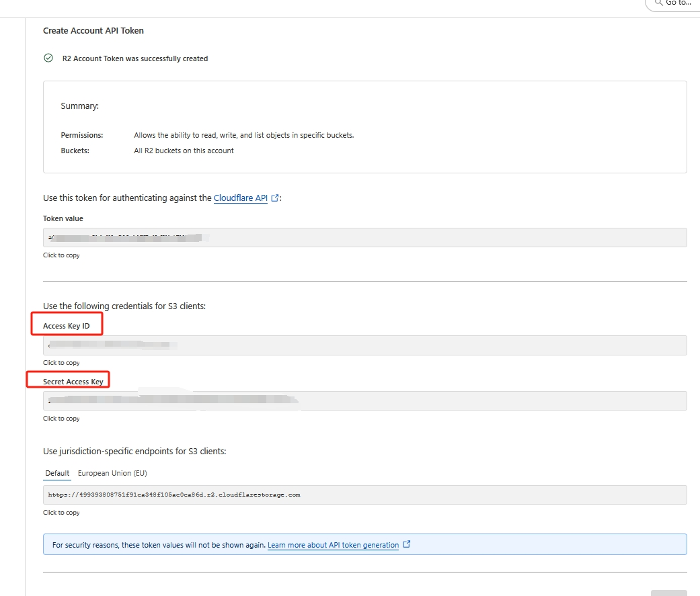
Task: Switch to the European Union (EU) tab
Action: (112, 473)
